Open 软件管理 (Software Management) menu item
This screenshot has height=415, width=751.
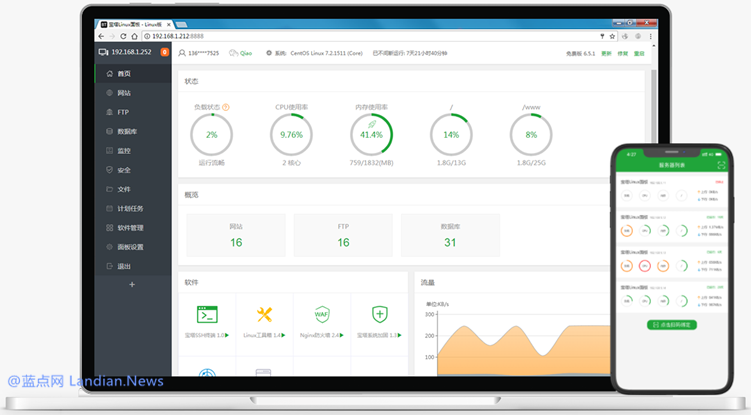click(129, 227)
